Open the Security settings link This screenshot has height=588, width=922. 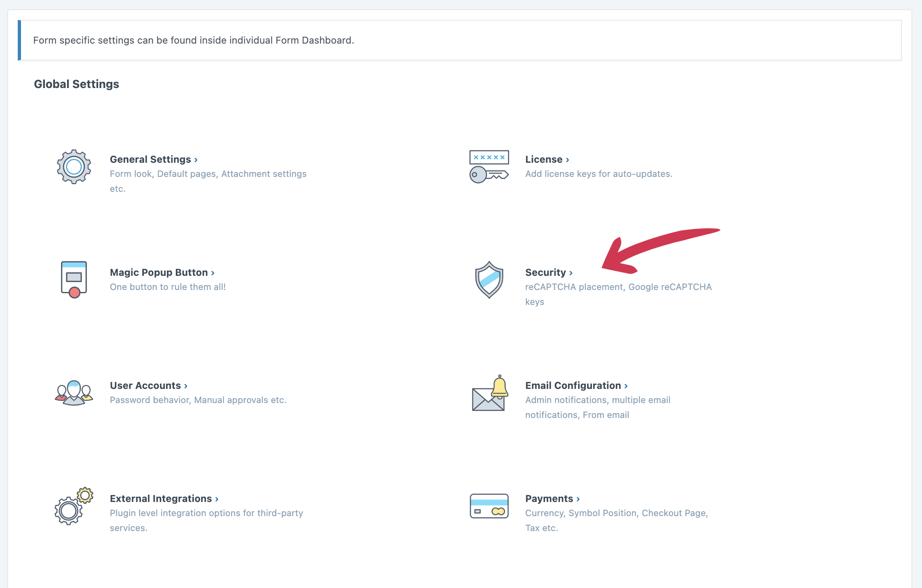545,273
